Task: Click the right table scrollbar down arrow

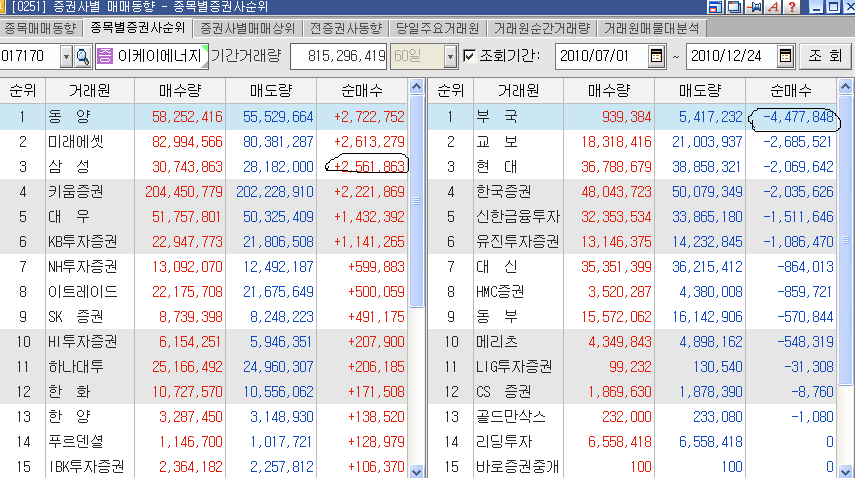Action: 845,471
